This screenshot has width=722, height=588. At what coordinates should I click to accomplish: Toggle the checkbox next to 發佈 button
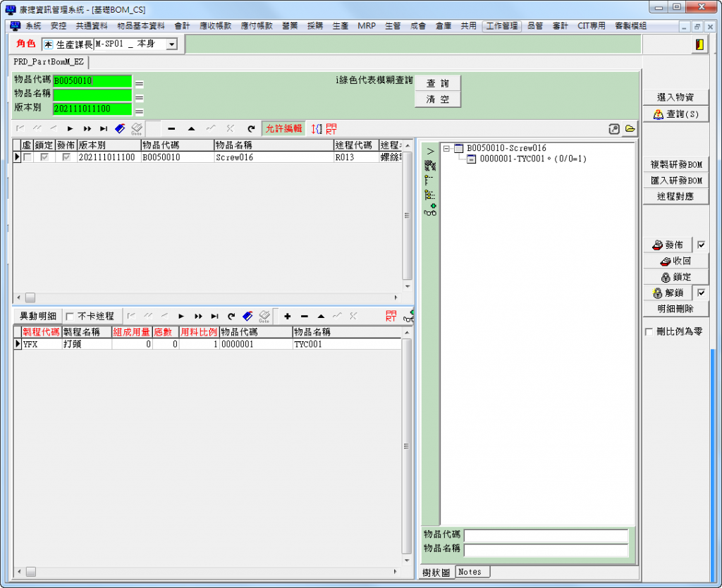coord(701,245)
